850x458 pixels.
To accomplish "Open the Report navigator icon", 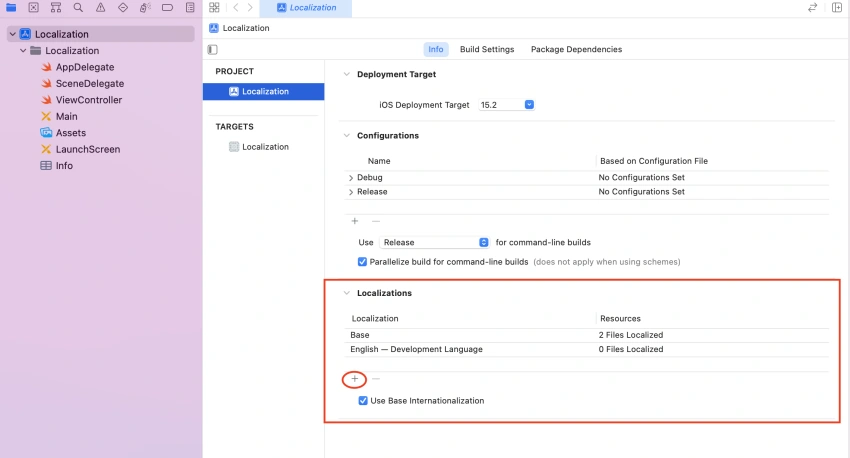I will [190, 8].
